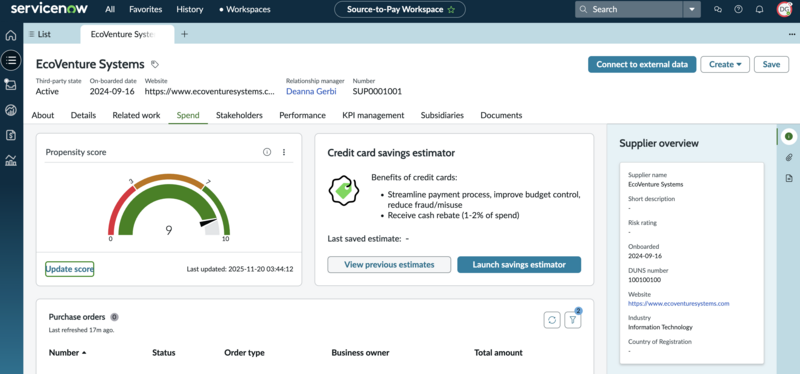Sort by the Number column
This screenshot has height=374, width=800.
[67, 353]
